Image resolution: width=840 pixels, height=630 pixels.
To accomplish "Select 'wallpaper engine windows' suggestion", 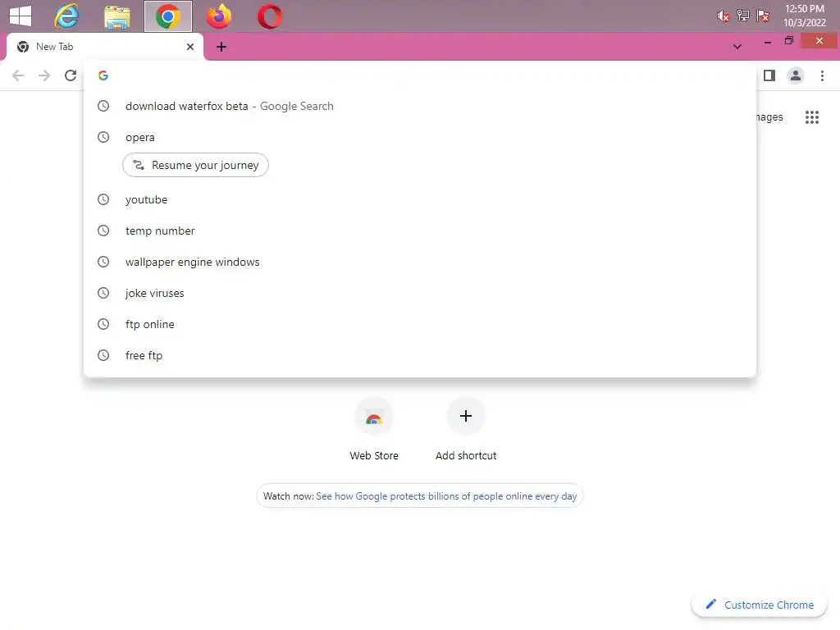I will [x=420, y=262].
